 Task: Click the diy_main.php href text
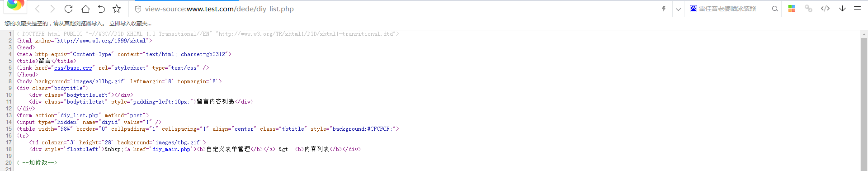point(171,149)
